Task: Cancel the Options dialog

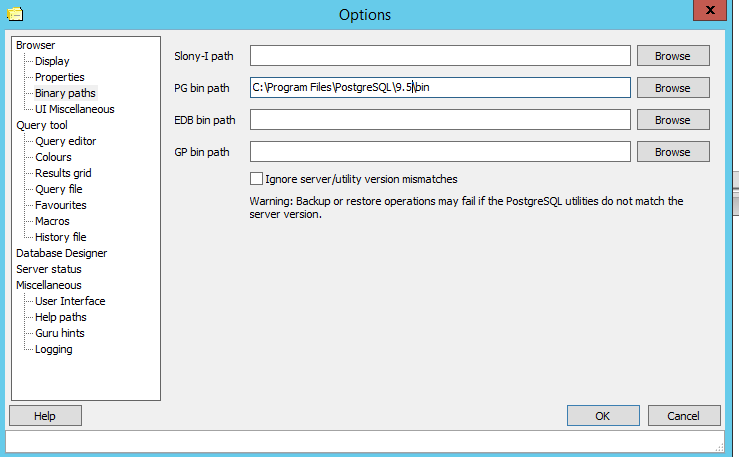Action: [684, 416]
